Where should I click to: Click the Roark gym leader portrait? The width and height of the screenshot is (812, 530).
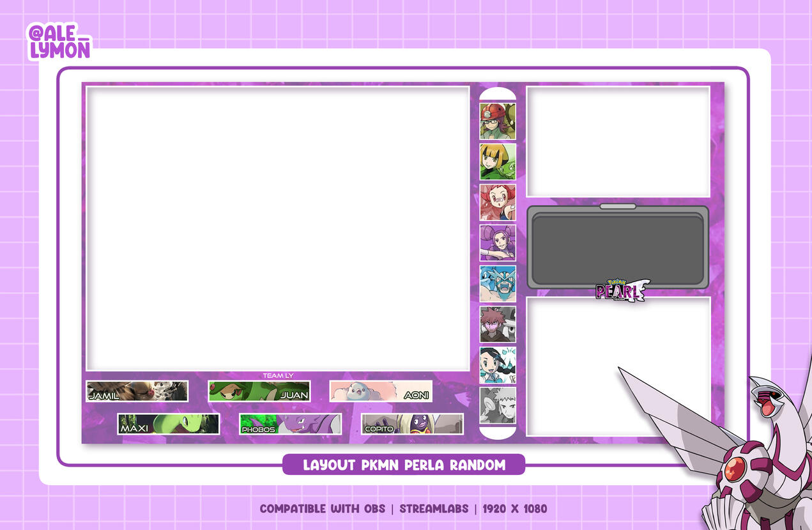(498, 121)
